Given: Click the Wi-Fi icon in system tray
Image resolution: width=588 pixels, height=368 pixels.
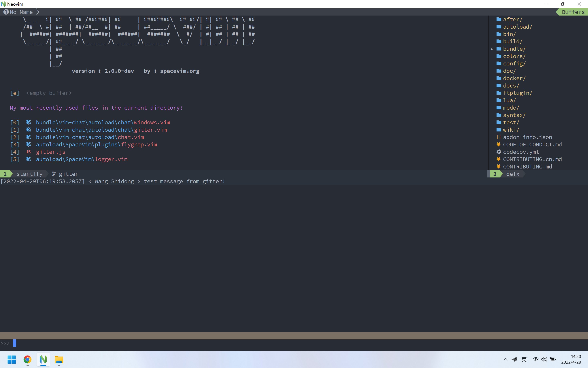Looking at the screenshot, I should coord(536,359).
